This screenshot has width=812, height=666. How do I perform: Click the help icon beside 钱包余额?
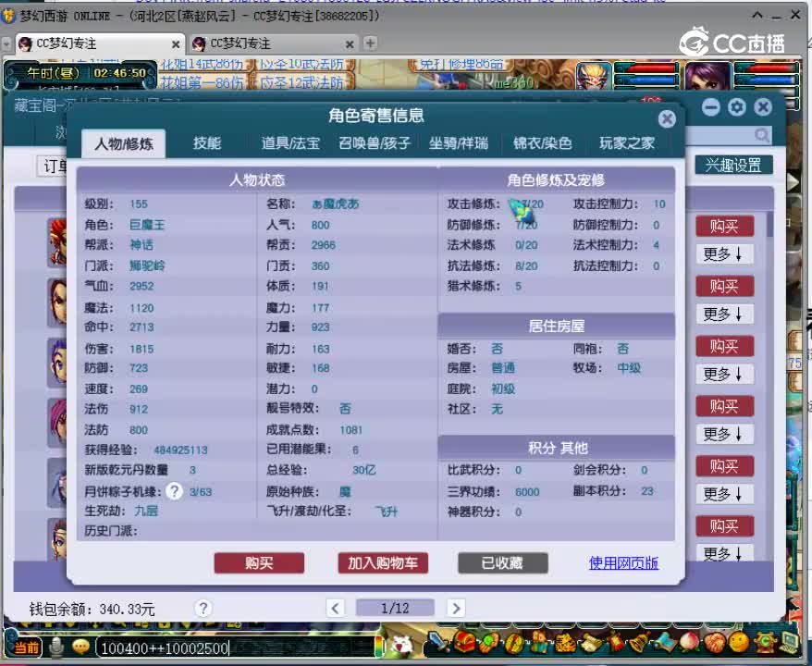203,608
